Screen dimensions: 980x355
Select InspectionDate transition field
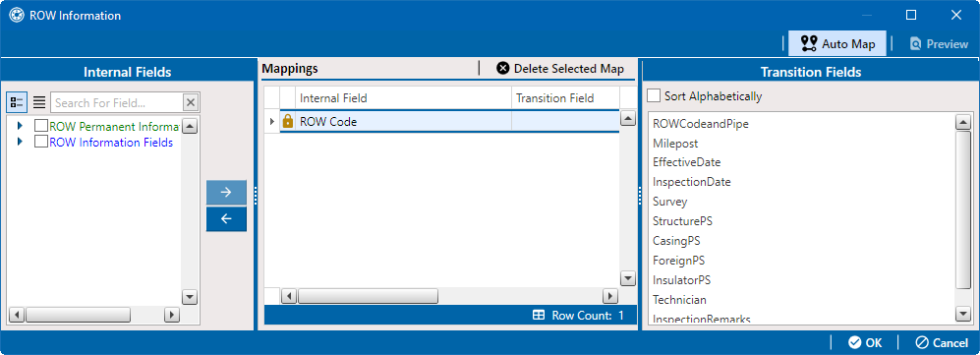tap(692, 182)
